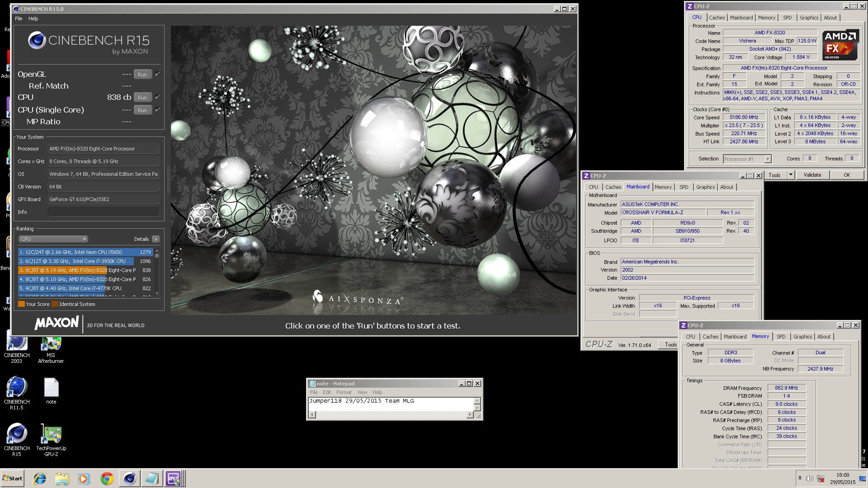Switch to Graphics tab in CPU-Z Memory window
The height and width of the screenshot is (488, 868).
803,337
